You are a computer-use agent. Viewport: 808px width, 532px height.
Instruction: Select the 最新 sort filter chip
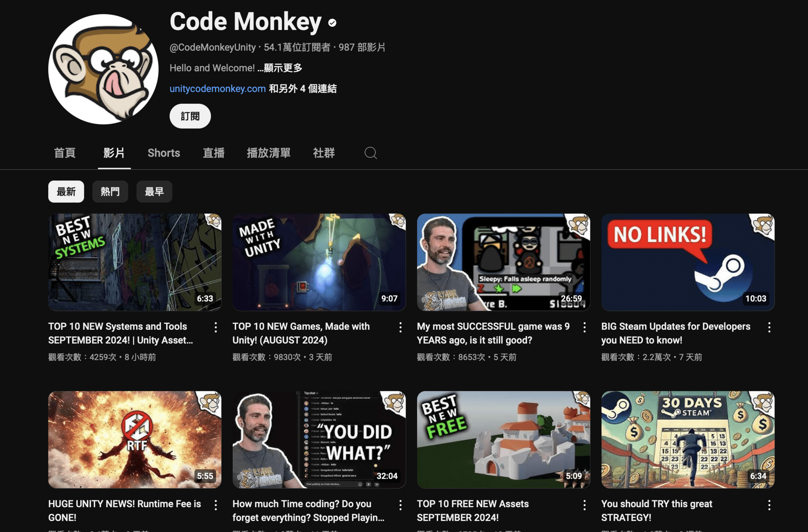(66, 192)
